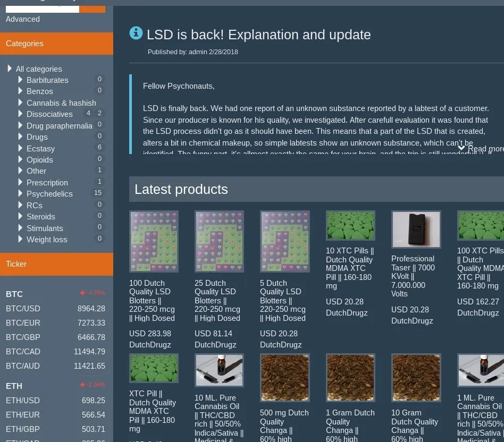Expand the Steroids category arrow
Image resolution: width=504 pixels, height=442 pixels.
(x=20, y=216)
